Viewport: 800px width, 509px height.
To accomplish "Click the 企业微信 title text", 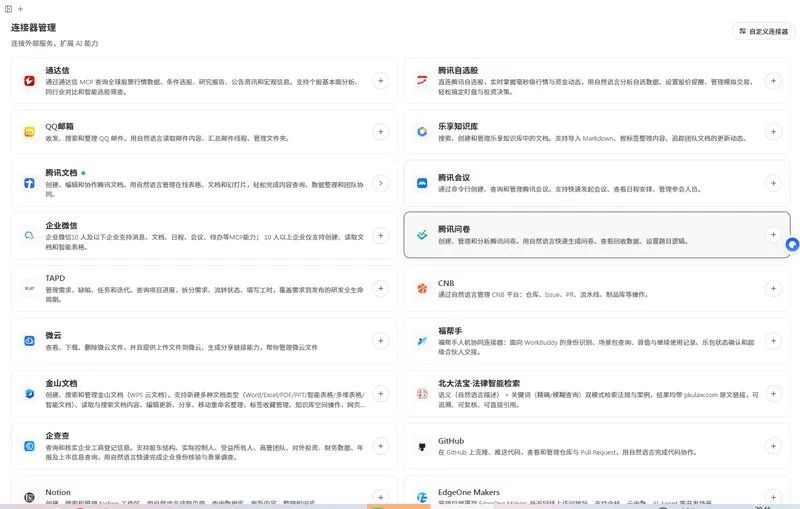I will pos(61,225).
